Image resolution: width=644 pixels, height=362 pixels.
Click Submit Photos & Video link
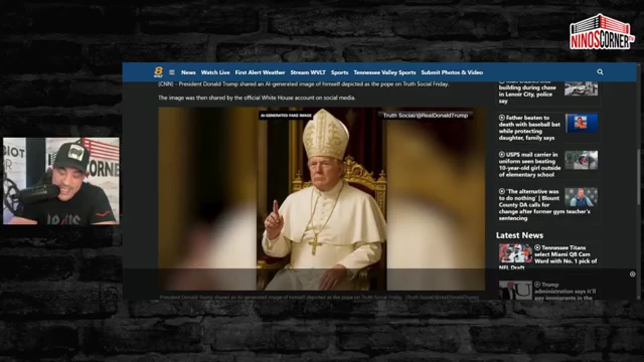coord(452,72)
